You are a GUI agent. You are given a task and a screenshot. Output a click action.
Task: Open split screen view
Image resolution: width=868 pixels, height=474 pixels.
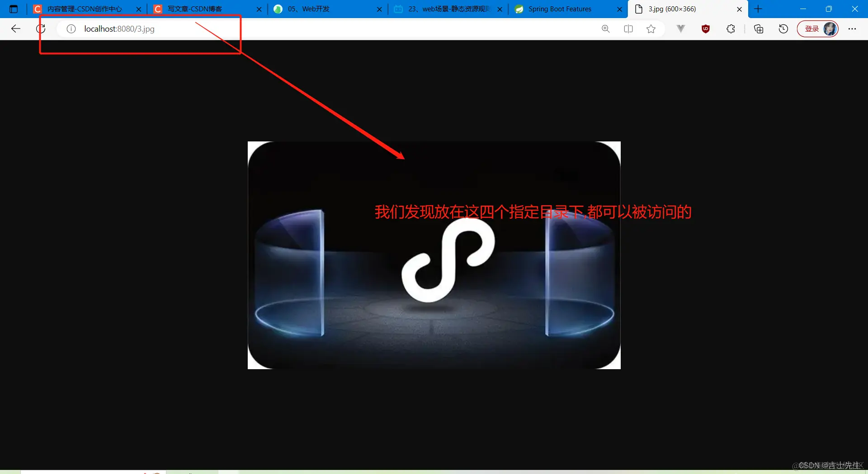[x=628, y=29]
